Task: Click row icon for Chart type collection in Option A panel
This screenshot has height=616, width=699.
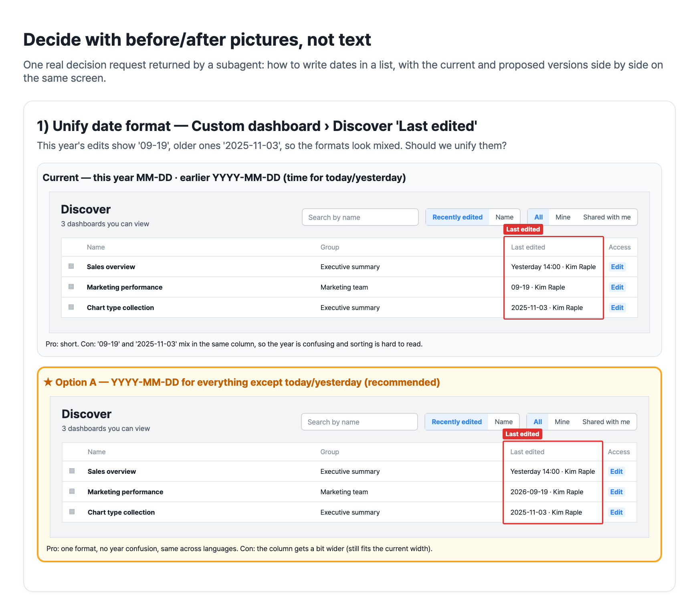Action: [72, 512]
